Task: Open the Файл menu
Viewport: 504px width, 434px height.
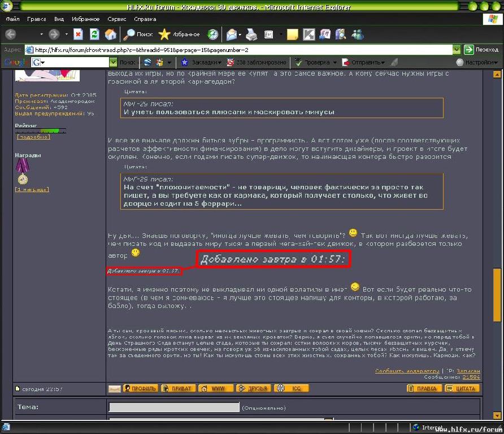Action: tap(12, 19)
